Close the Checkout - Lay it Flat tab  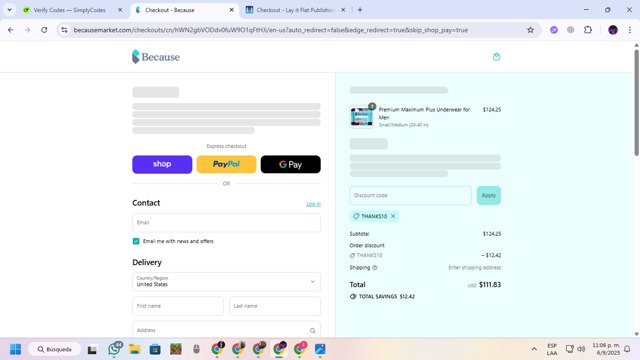tap(343, 10)
